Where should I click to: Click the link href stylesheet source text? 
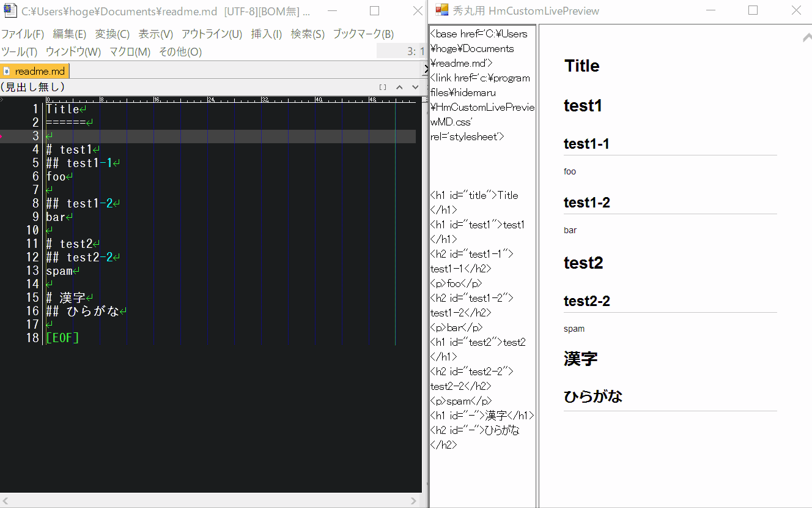pos(482,107)
